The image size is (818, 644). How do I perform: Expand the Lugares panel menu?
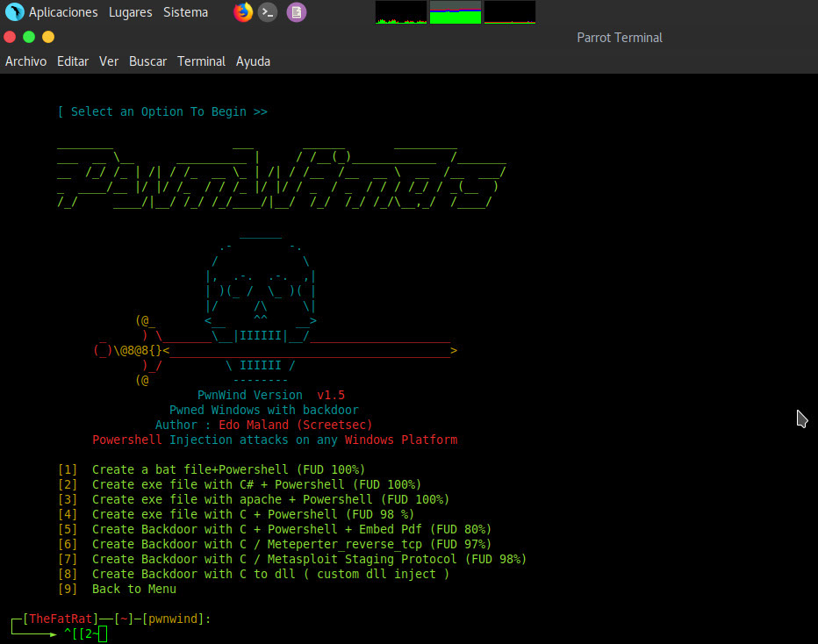130,12
